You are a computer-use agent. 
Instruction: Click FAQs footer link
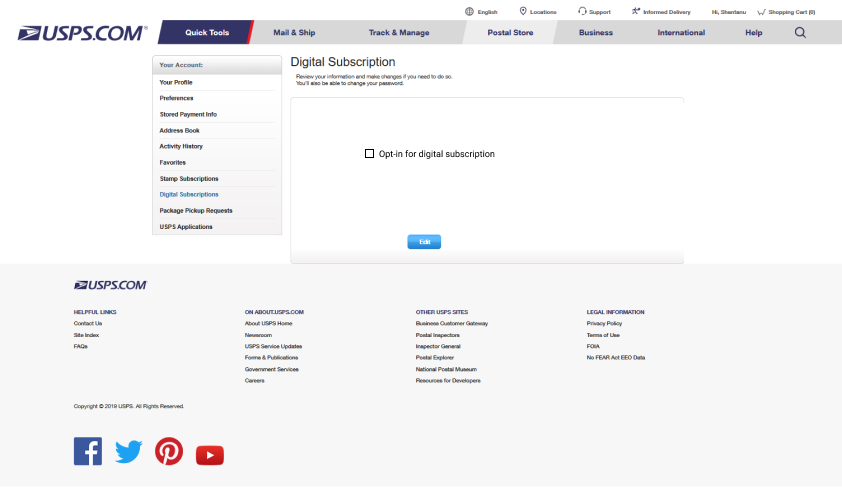81,346
